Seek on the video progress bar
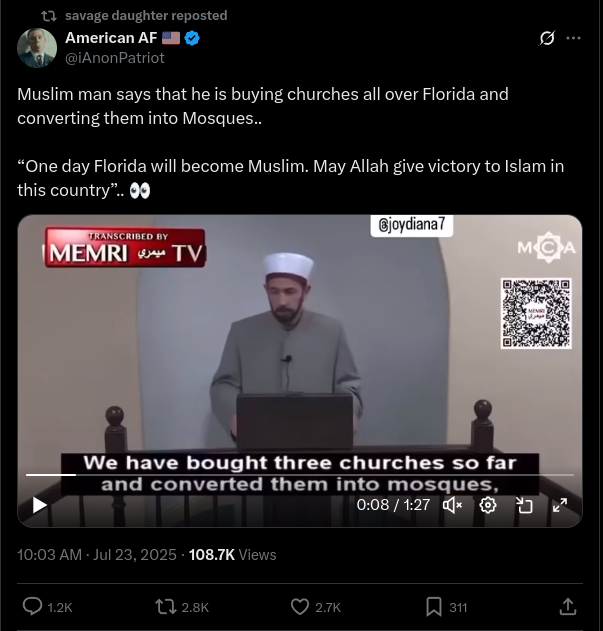The height and width of the screenshot is (631, 603). (300, 475)
